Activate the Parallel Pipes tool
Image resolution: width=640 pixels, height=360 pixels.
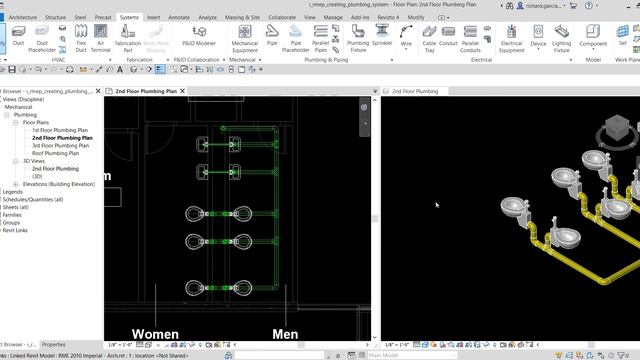(320, 39)
